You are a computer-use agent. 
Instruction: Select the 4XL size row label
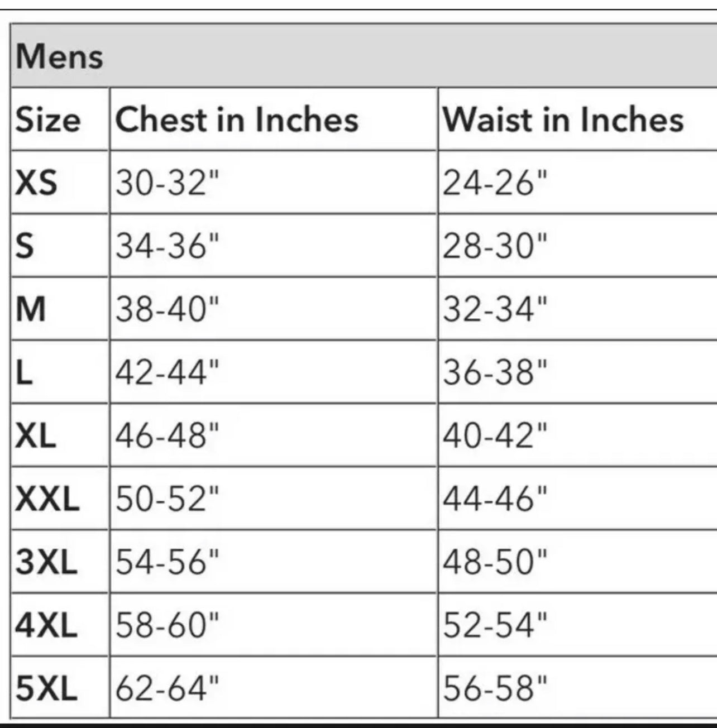[46, 625]
